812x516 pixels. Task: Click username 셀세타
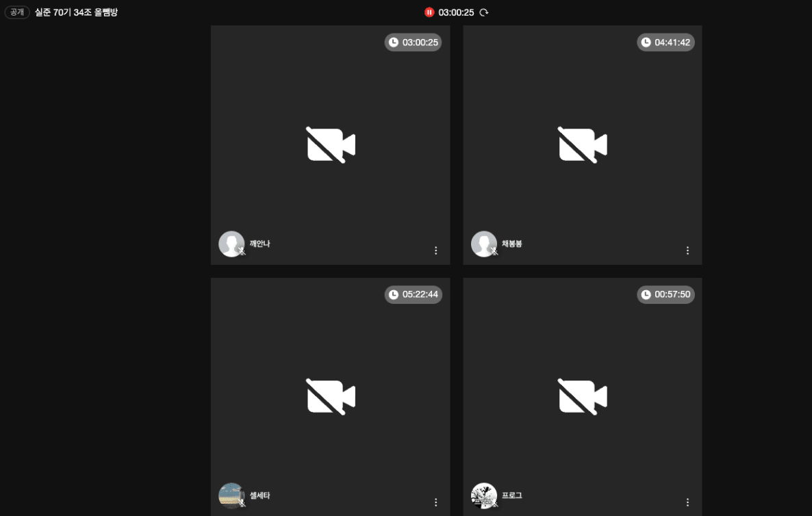coord(260,496)
